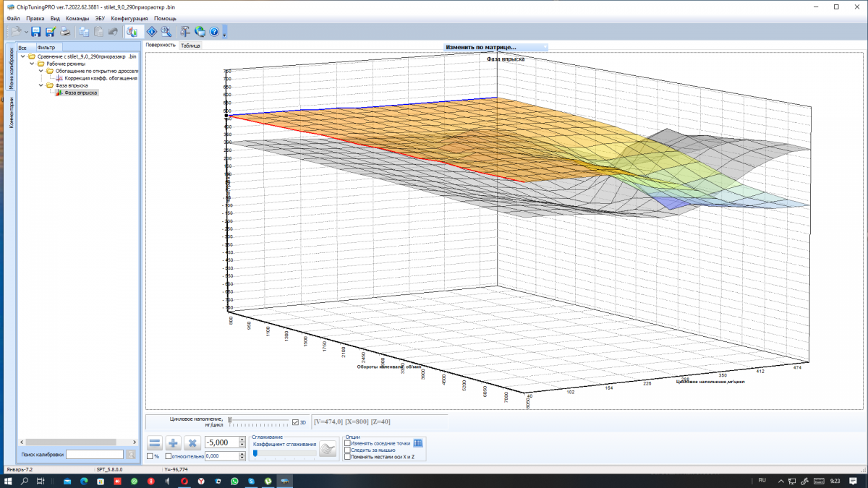Click the Print toolbar icon
This screenshot has height=488, width=868.
65,32
